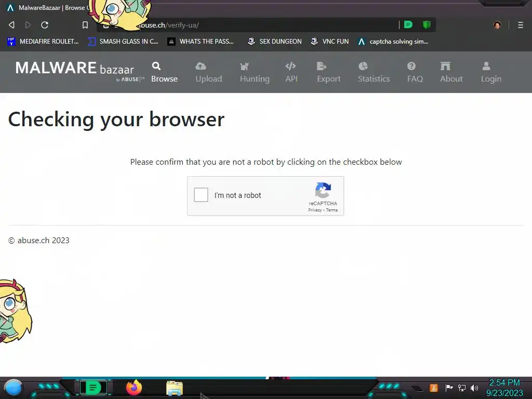Click the network tray icon
532x399 pixels.
pyautogui.click(x=462, y=388)
